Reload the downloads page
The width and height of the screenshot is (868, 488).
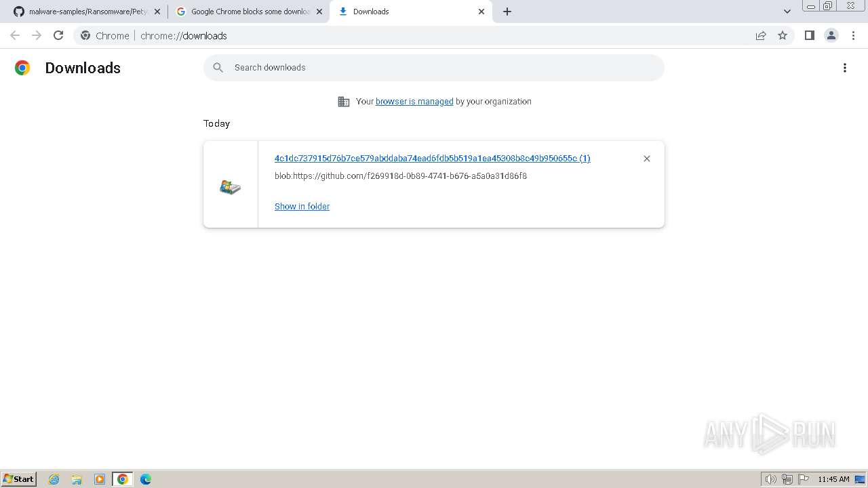[58, 35]
